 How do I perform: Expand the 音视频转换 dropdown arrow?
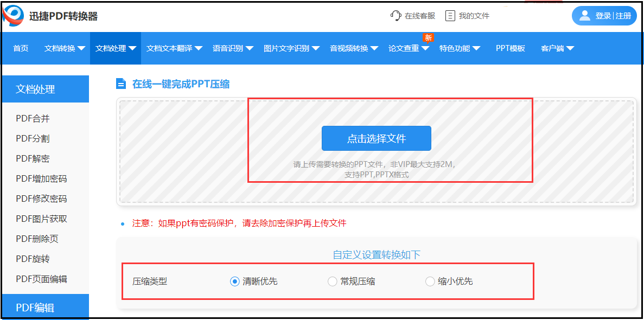click(374, 48)
